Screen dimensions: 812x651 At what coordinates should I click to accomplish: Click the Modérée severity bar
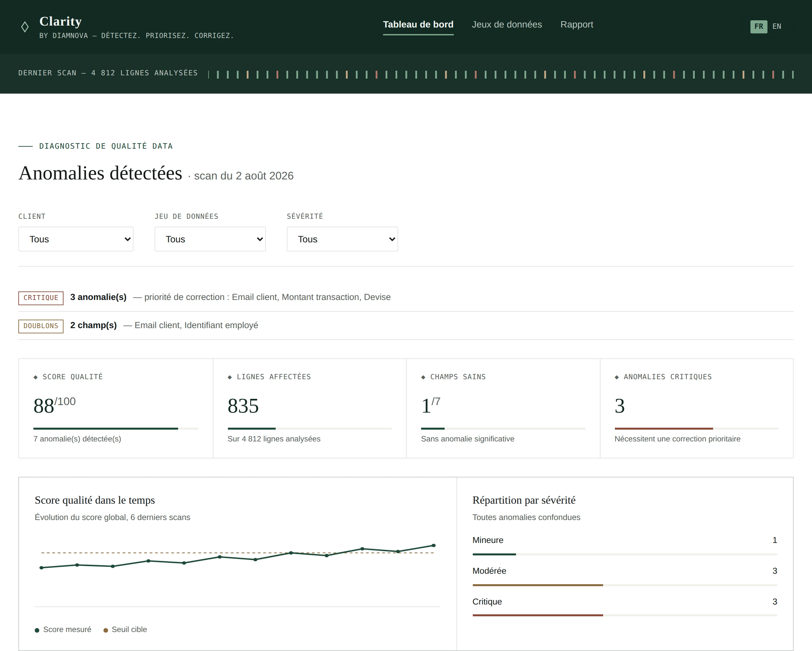point(625,585)
